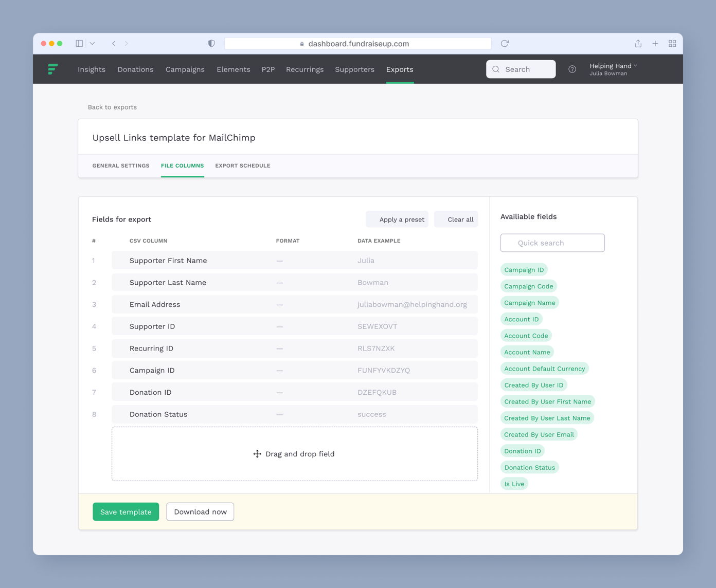The height and width of the screenshot is (588, 716).
Task: Click the Quick search input
Action: (x=552, y=243)
